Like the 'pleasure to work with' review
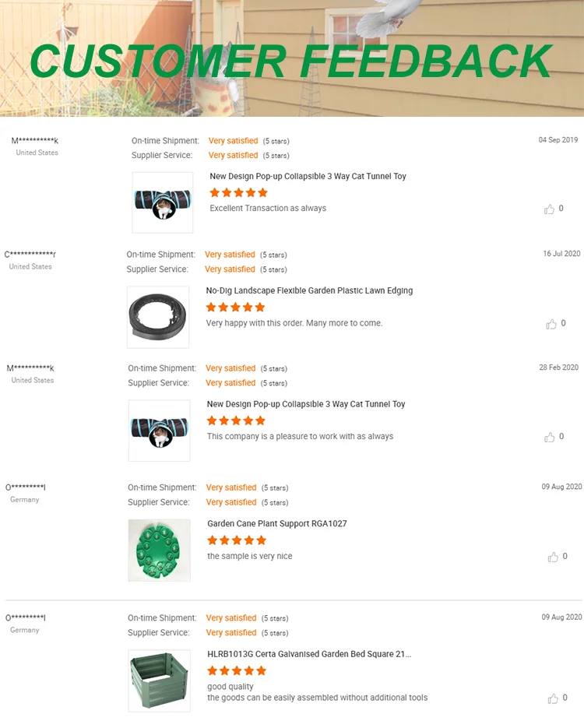 tap(550, 437)
